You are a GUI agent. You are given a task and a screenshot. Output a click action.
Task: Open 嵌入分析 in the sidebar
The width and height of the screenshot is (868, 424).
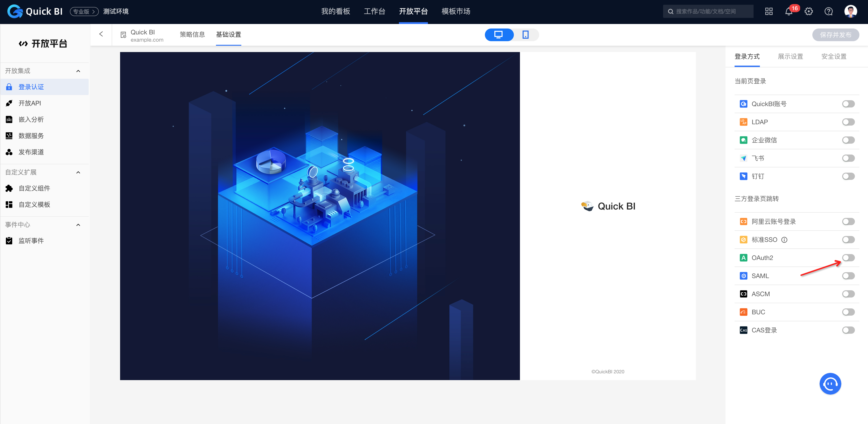[31, 120]
